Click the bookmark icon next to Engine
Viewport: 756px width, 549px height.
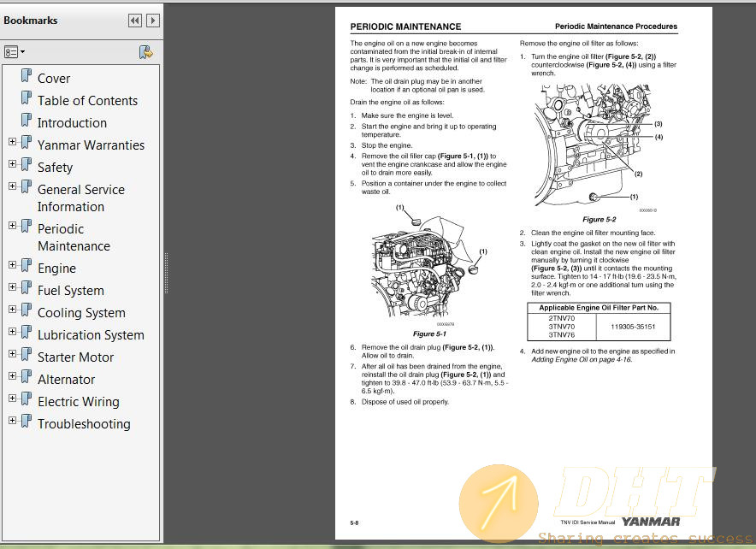click(27, 266)
